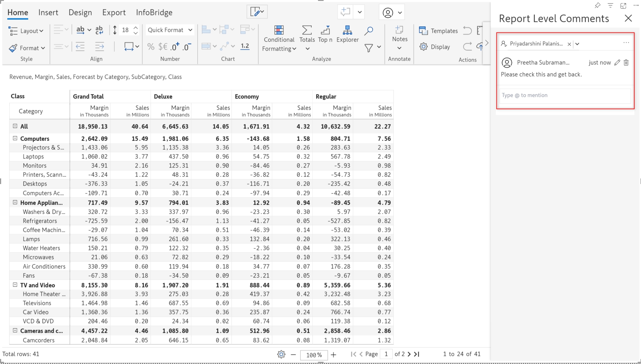The width and height of the screenshot is (641, 364).
Task: Collapse the TV and Video group
Action: (x=15, y=285)
